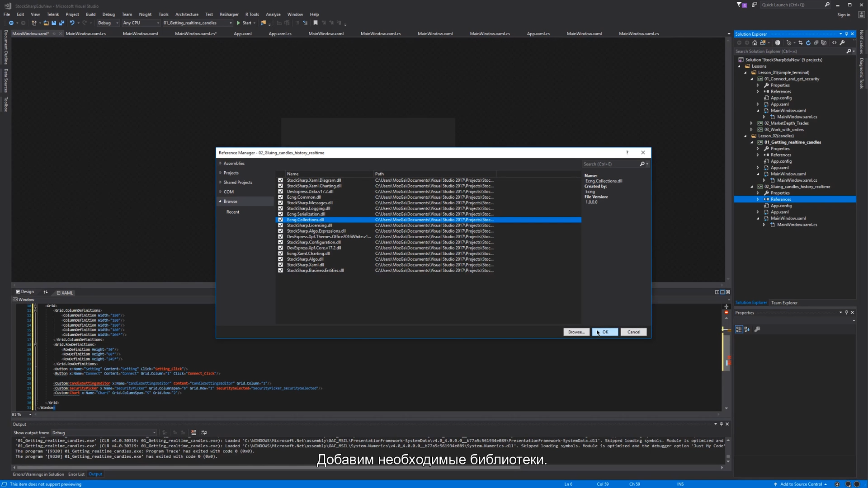Click the Property Pages wrench in Properties panel
The width and height of the screenshot is (868, 488).
click(x=758, y=329)
